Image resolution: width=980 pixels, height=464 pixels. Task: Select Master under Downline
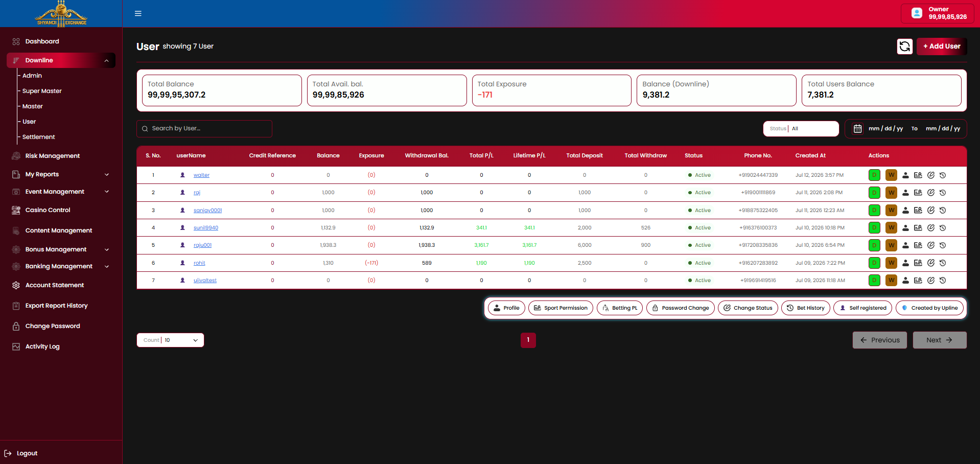tap(33, 106)
